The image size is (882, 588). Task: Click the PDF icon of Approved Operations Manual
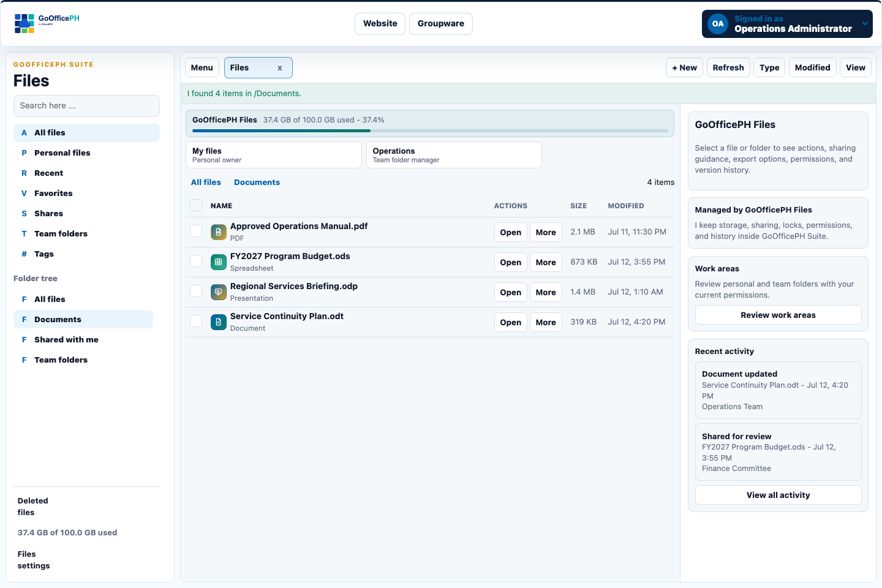point(219,232)
